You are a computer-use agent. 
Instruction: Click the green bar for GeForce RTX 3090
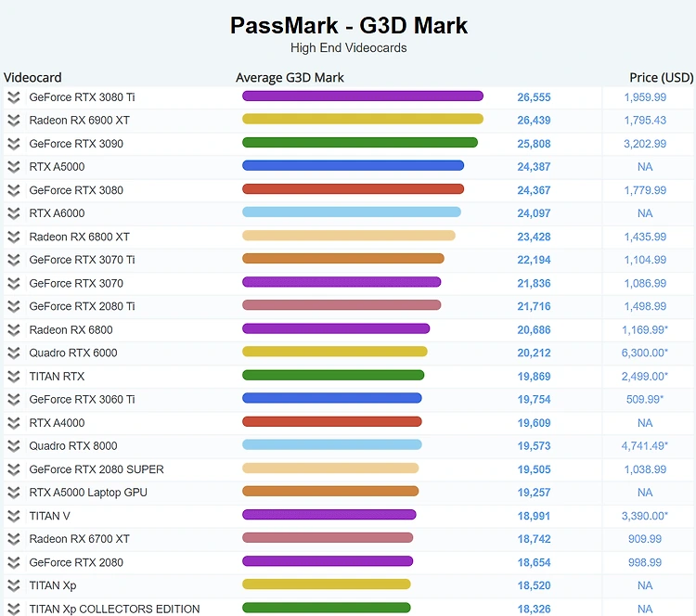pyautogui.click(x=360, y=143)
